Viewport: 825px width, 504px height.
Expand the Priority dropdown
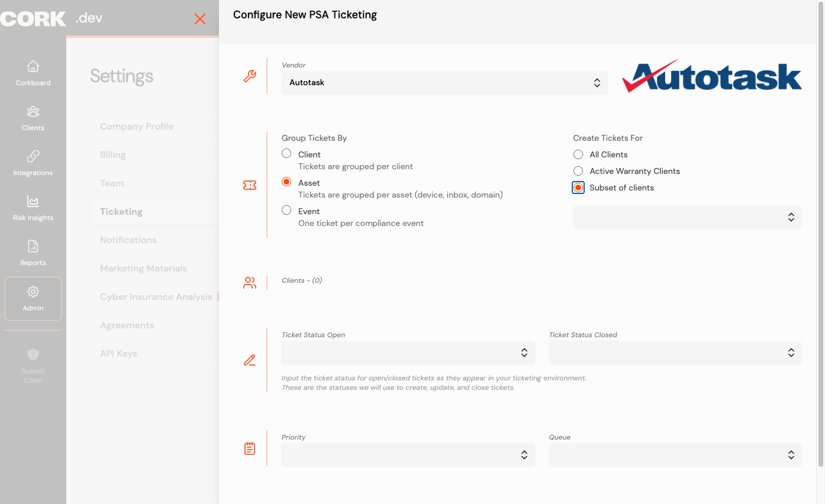(x=408, y=455)
